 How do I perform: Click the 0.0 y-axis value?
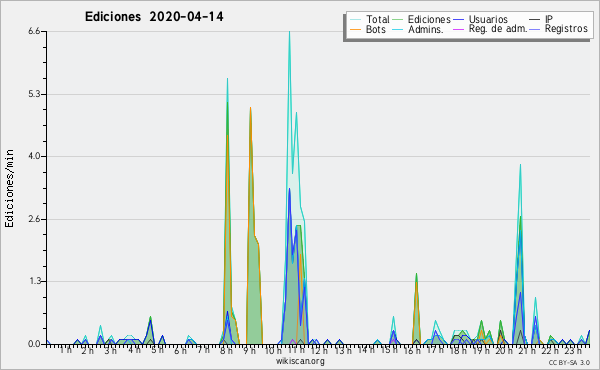pos(34,344)
